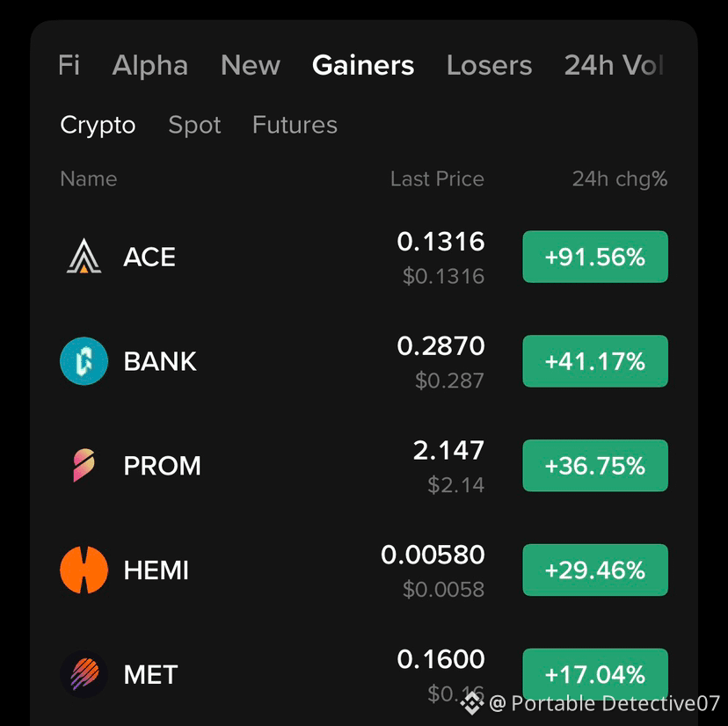Tap the BANK teal coin icon

84,361
